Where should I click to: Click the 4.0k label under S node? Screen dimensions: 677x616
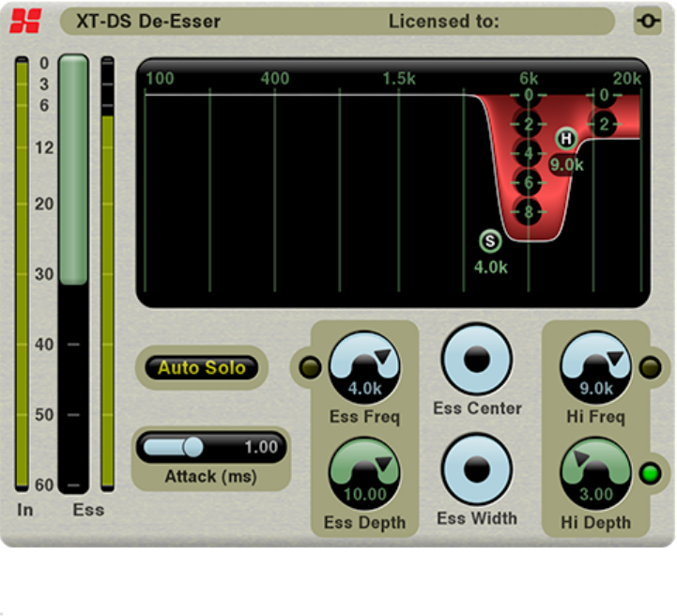491,268
